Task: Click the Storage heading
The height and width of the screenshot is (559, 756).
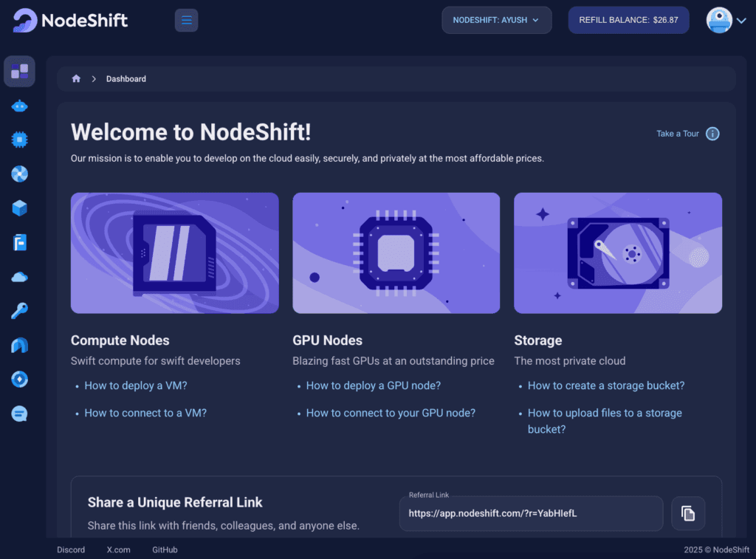Action: (538, 340)
